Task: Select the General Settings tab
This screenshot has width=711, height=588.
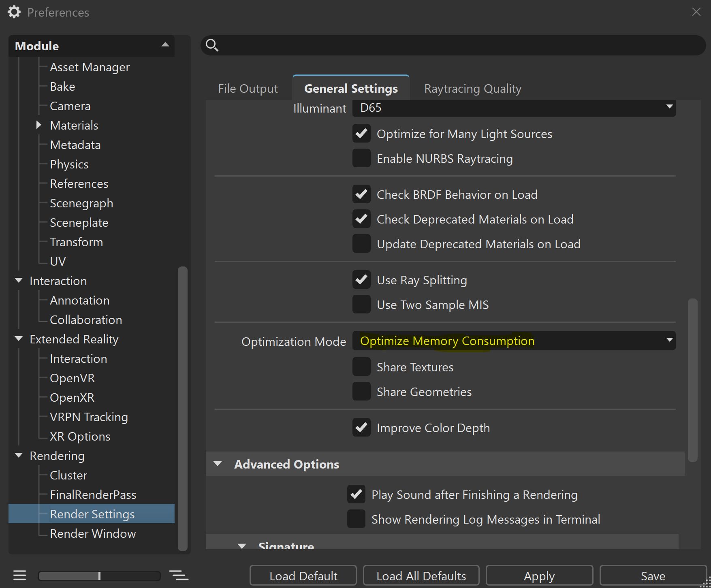Action: [x=351, y=88]
